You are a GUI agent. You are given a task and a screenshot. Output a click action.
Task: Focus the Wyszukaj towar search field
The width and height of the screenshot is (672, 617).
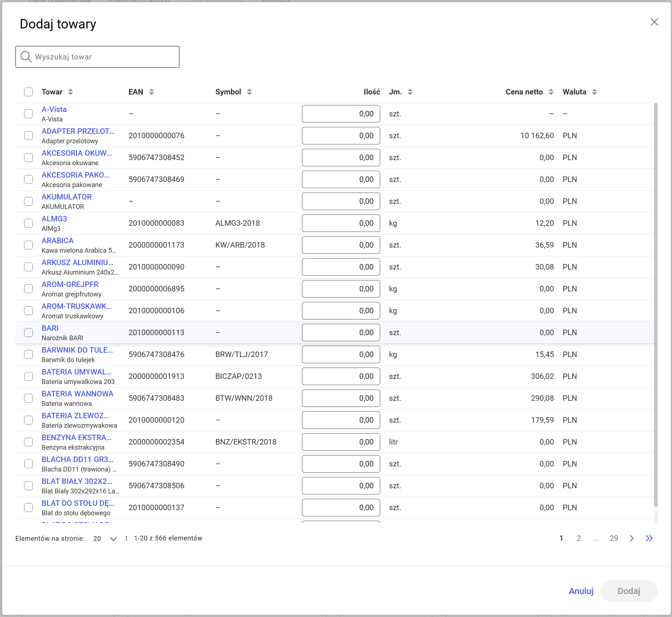(x=97, y=57)
